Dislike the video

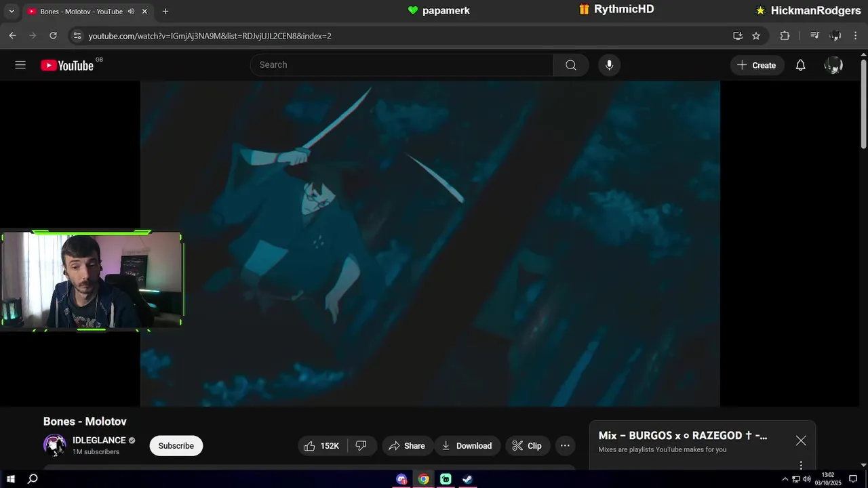tap(361, 445)
